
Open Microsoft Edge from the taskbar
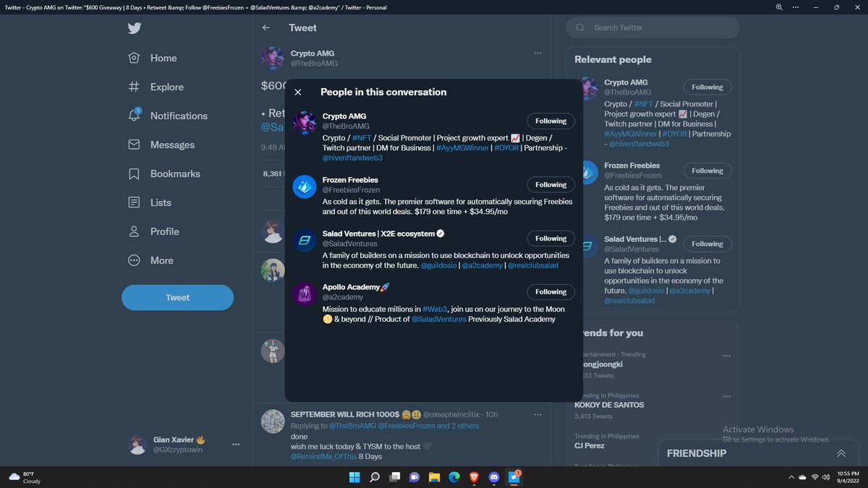coord(454,477)
